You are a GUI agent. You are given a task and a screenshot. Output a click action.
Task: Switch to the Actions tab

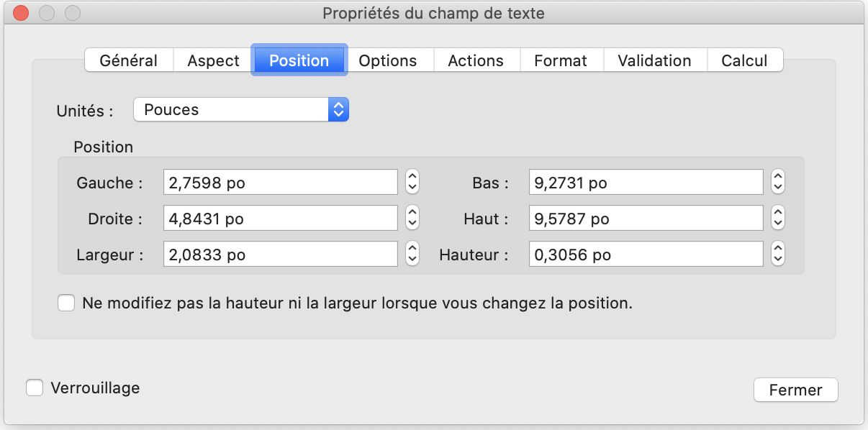click(x=476, y=60)
